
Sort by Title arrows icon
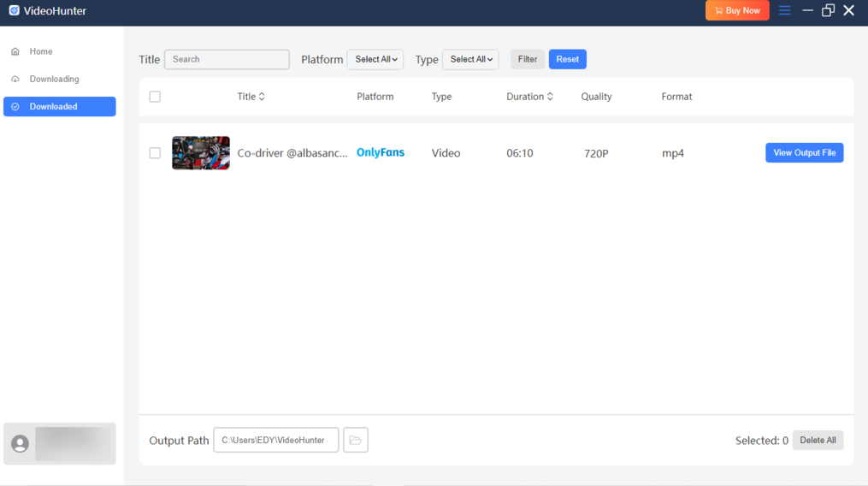(x=262, y=97)
